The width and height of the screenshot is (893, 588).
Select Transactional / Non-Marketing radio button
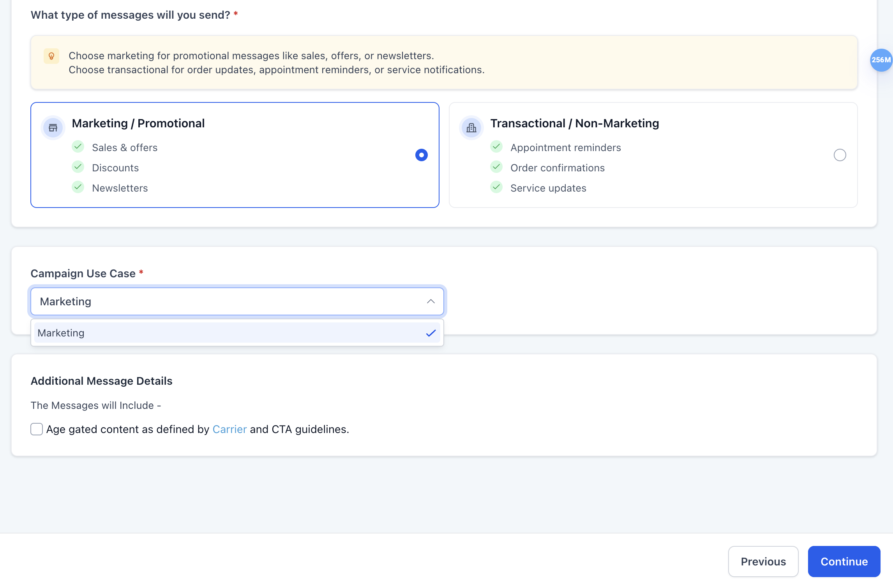click(840, 155)
